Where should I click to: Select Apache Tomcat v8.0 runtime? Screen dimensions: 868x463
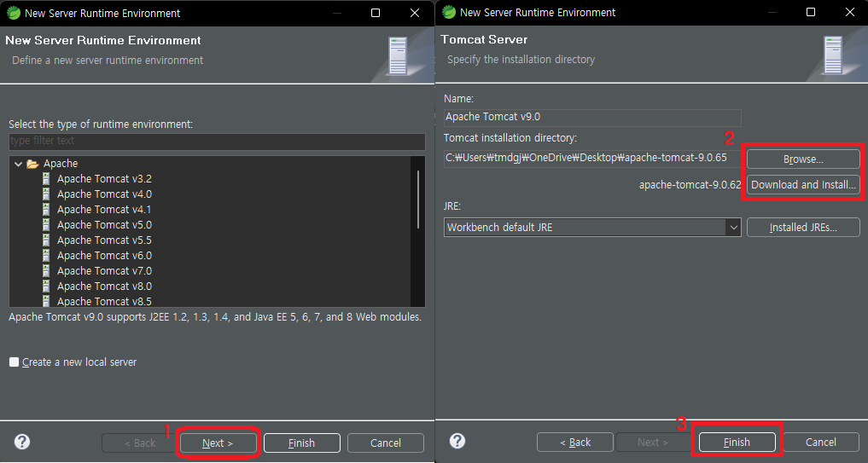pyautogui.click(x=104, y=286)
